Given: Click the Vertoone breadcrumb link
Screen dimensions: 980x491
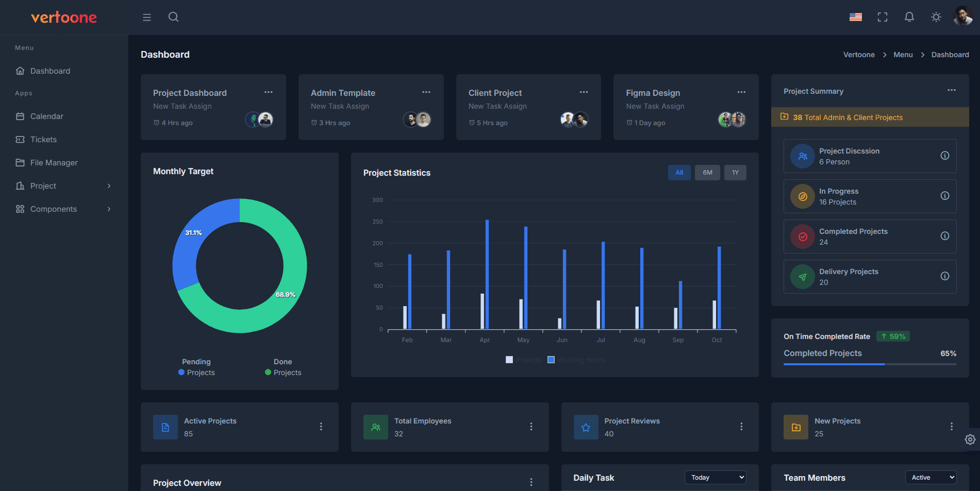Looking at the screenshot, I should tap(859, 55).
